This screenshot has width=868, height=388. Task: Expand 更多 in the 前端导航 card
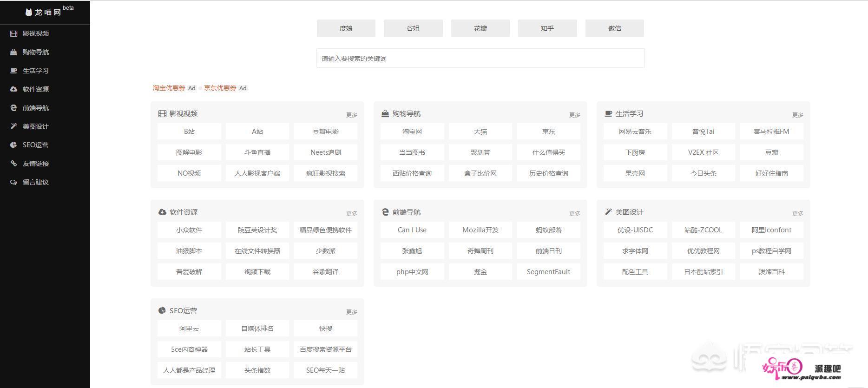[x=575, y=213]
